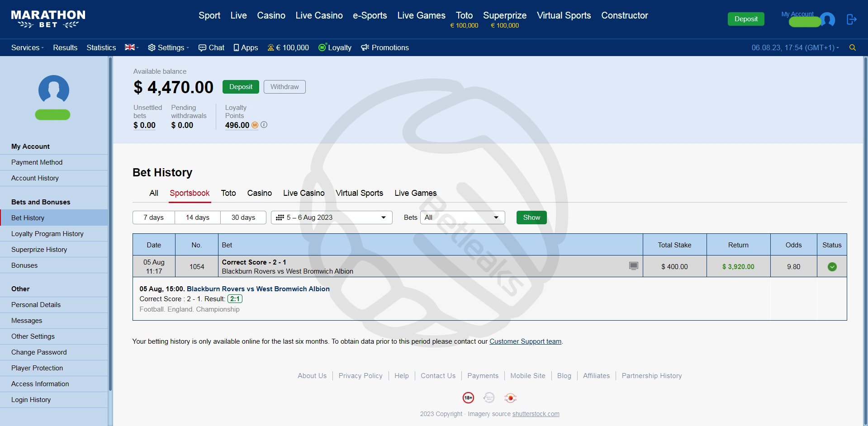Open Sport in main navigation
868x426 pixels.
[x=209, y=15]
